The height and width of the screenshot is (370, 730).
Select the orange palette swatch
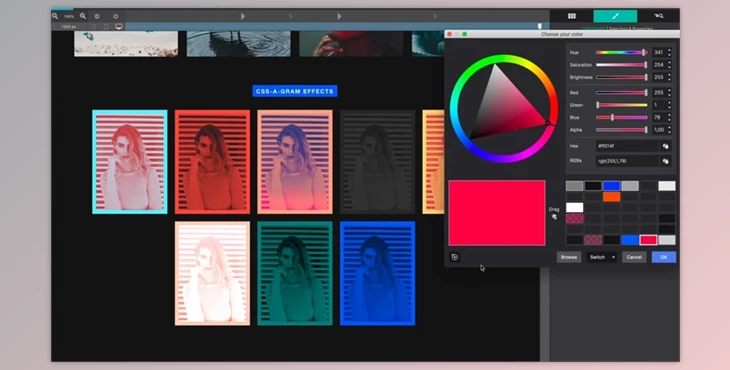coord(611,197)
